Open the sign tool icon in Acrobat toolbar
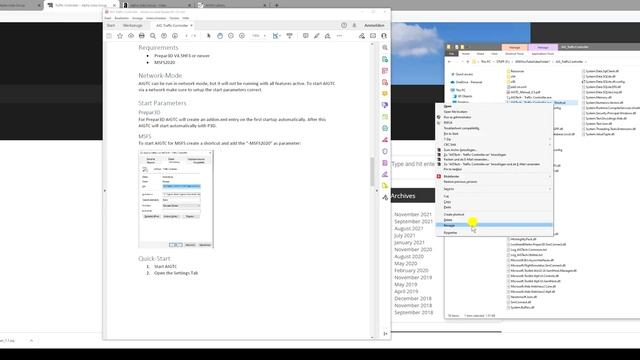 pos(327,36)
